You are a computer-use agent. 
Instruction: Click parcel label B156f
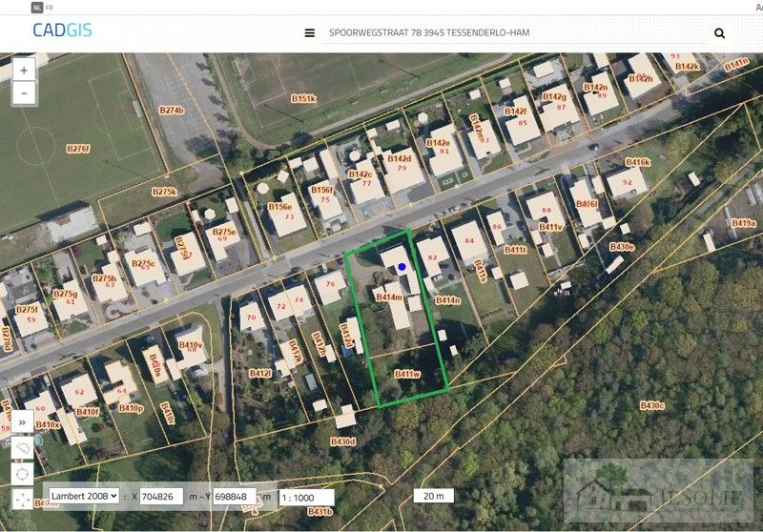point(322,190)
